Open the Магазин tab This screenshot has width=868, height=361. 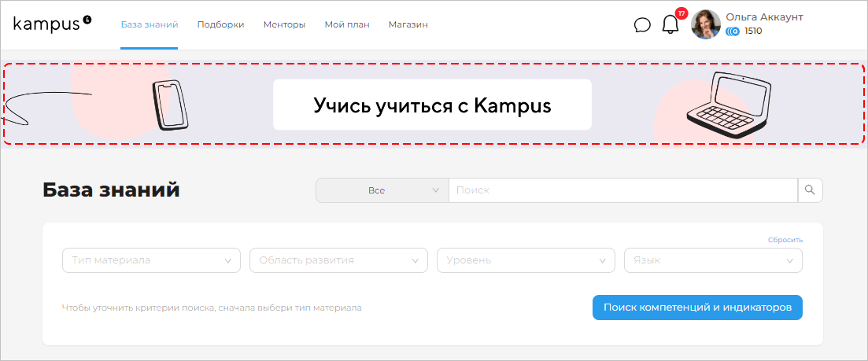(408, 24)
